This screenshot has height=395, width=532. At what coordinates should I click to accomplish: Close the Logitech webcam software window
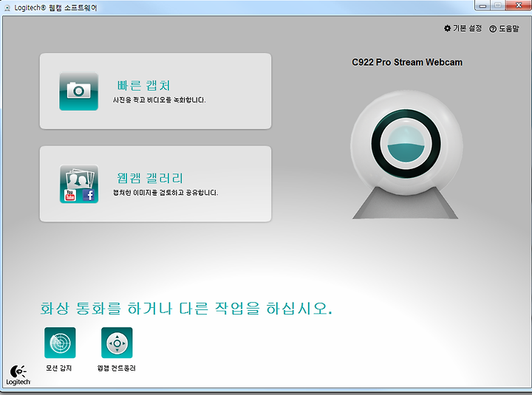point(519,5)
